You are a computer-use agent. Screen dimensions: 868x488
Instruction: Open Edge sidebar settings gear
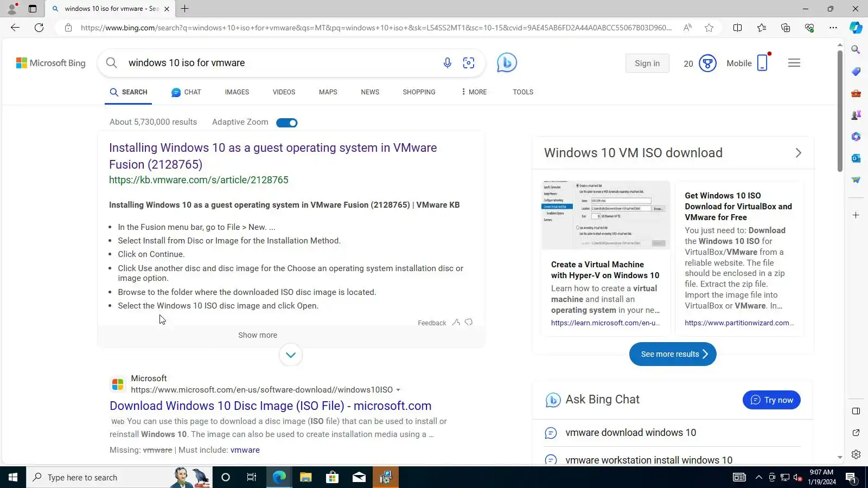[856, 454]
